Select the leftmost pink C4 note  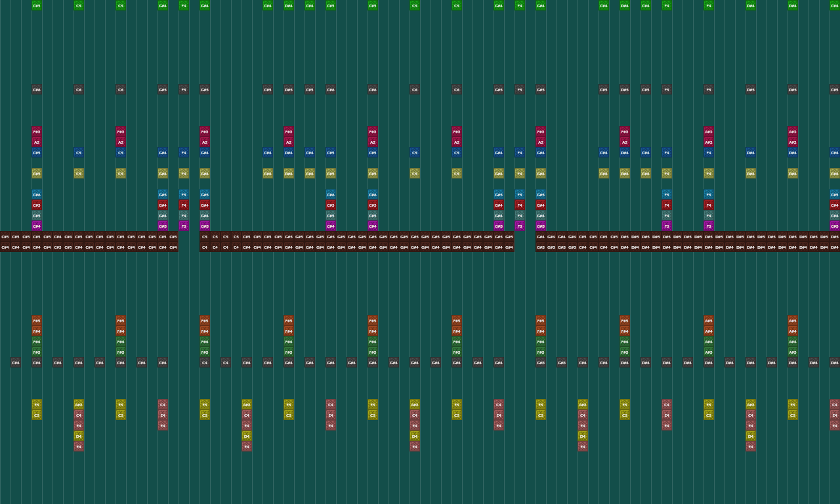coord(79,415)
